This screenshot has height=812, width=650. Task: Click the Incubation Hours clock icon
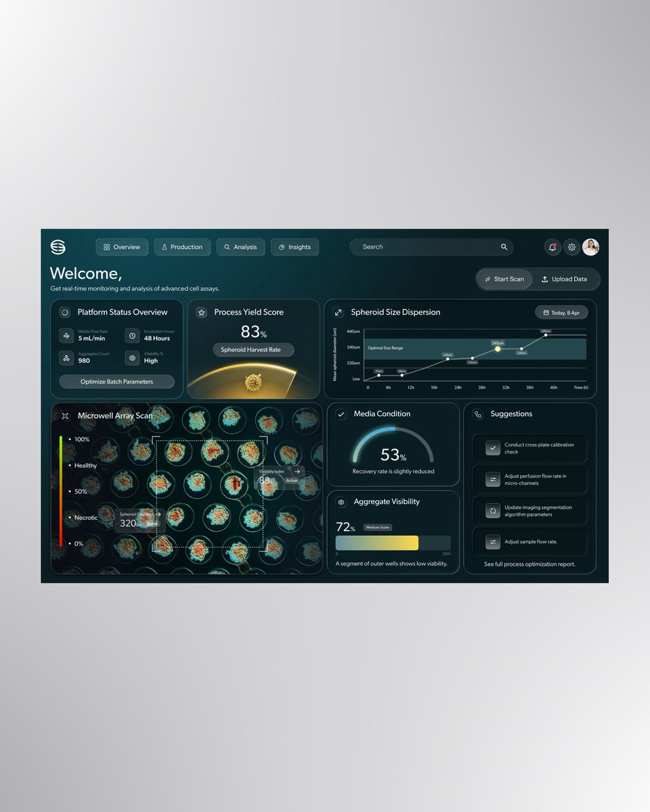coord(132,335)
